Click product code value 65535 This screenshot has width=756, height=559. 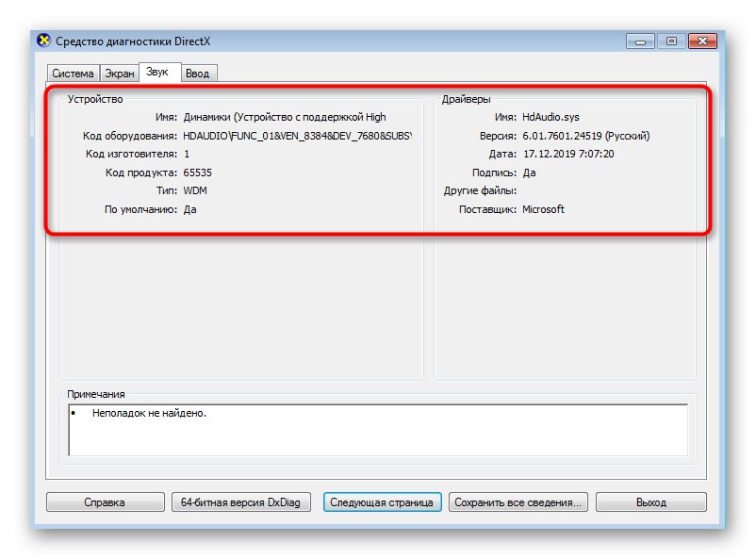pos(197,173)
